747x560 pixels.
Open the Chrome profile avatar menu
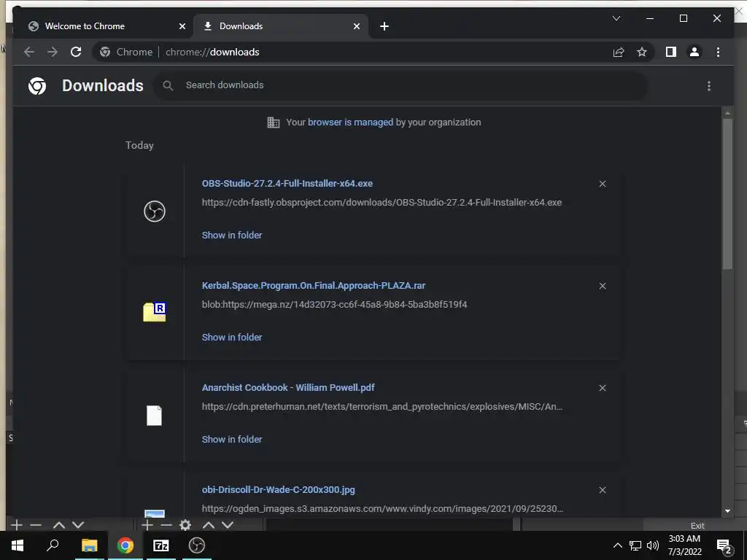tap(694, 52)
